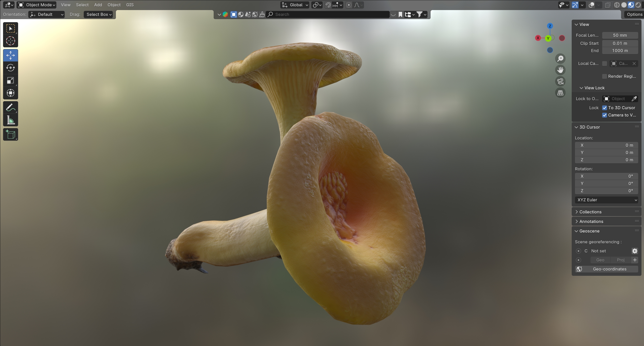The image size is (644, 346).
Task: Open the XYZ Euler rotation dropdown
Action: (x=606, y=200)
